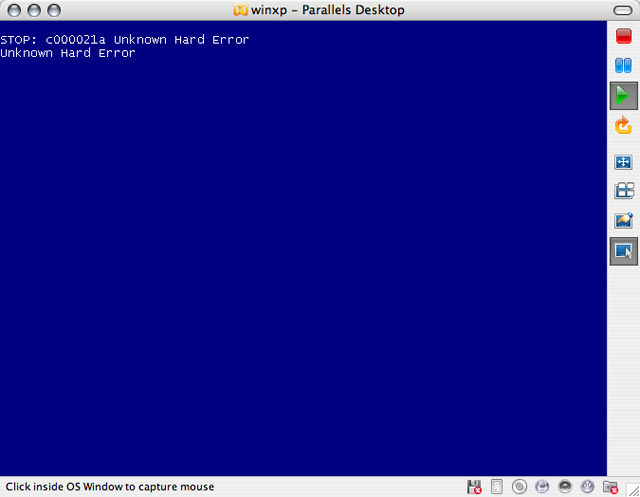The height and width of the screenshot is (497, 640).
Task: Click the shared folders status icon
Action: tap(610, 487)
